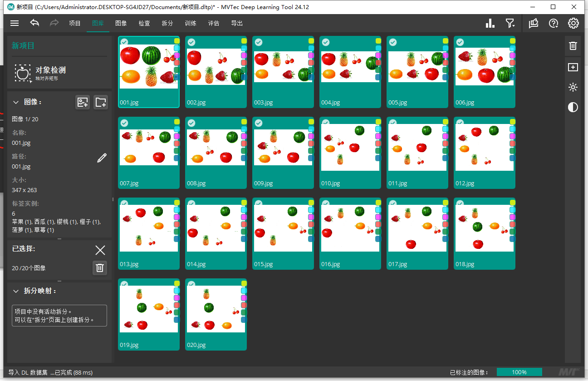Toggle the check mark on 005.jpg
Image resolution: width=588 pixels, height=381 pixels.
(393, 42)
